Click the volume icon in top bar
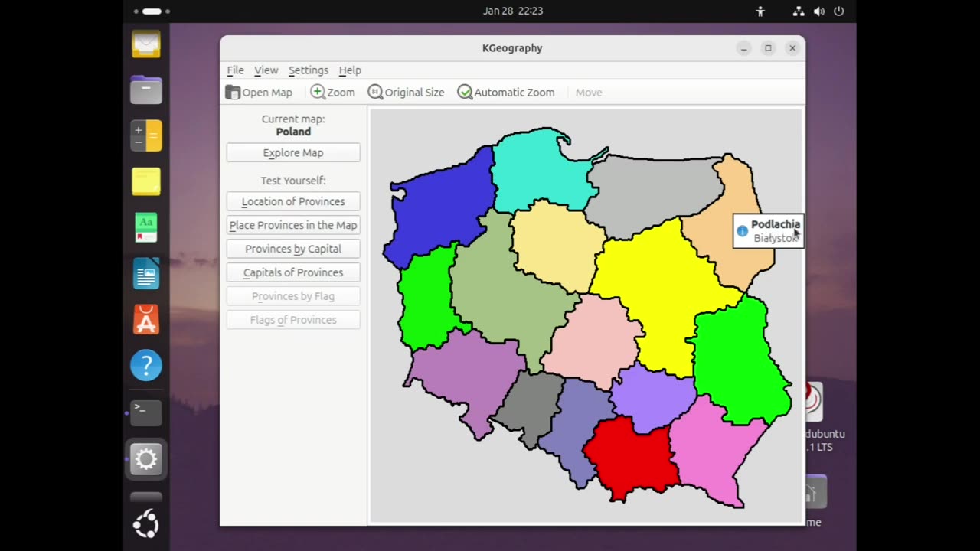Screen dimensions: 980x551 coord(818,11)
